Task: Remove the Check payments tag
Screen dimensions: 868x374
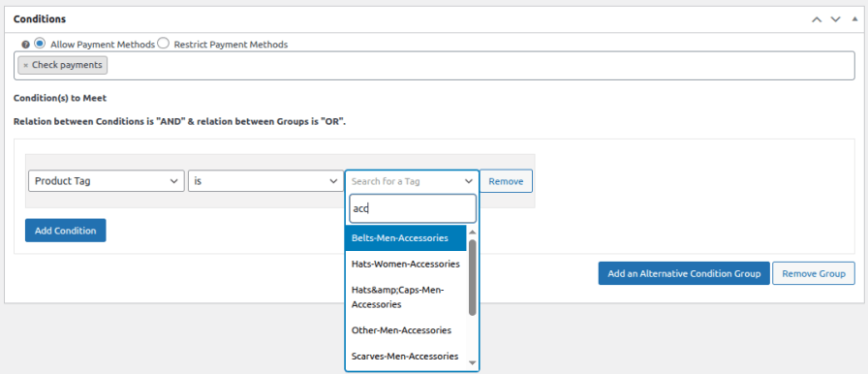Action: tap(25, 65)
